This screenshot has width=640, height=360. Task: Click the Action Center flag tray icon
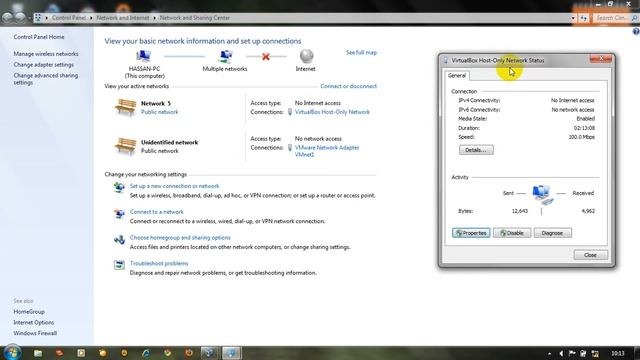572,353
